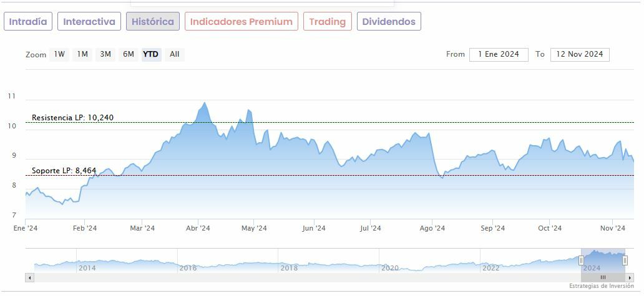Go to Indicadores Premium

pos(241,22)
